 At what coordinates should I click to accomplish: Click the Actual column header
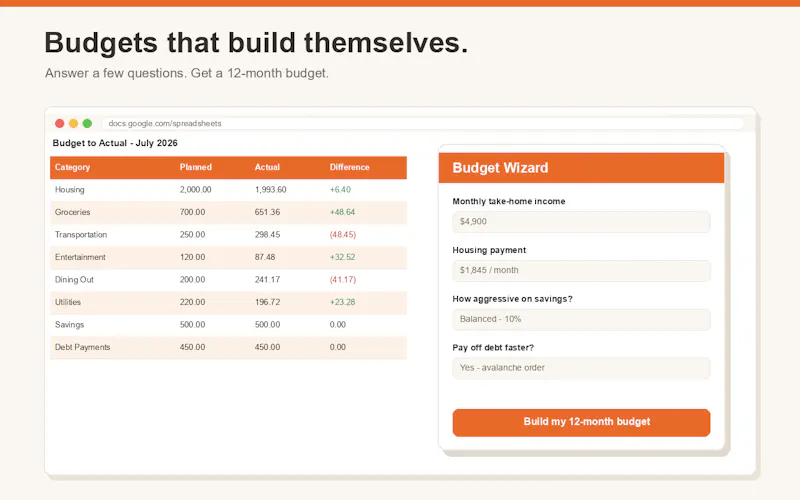click(267, 167)
